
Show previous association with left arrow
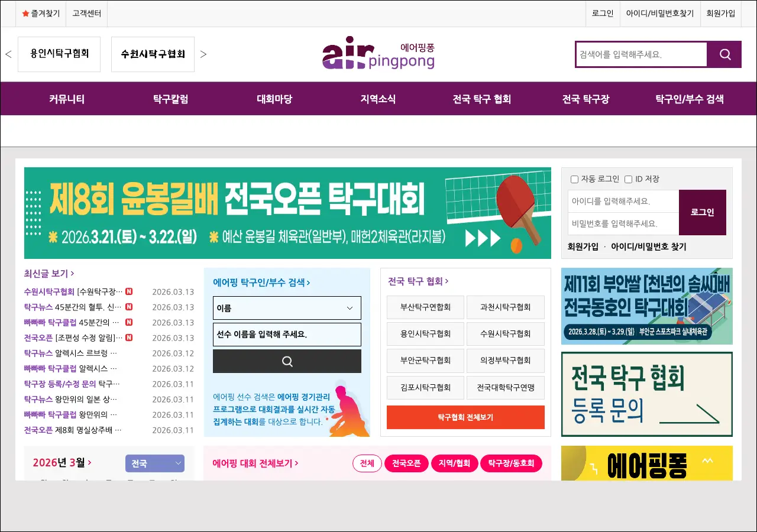coord(8,54)
